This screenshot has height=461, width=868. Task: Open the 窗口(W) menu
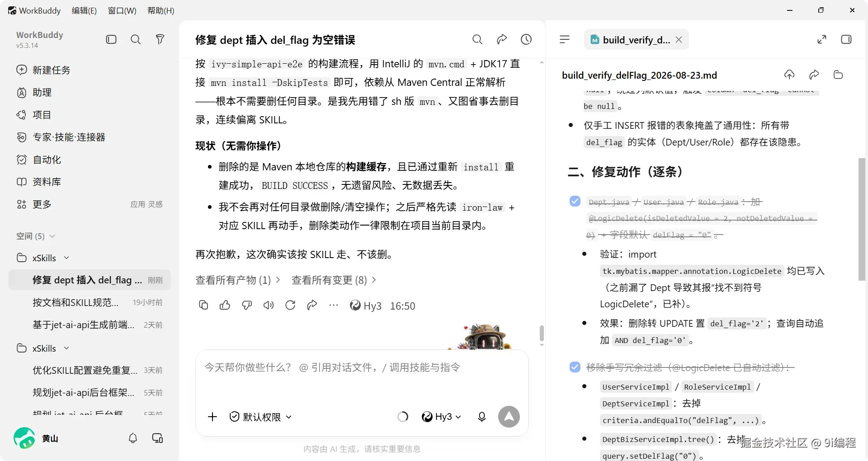tap(122, 10)
